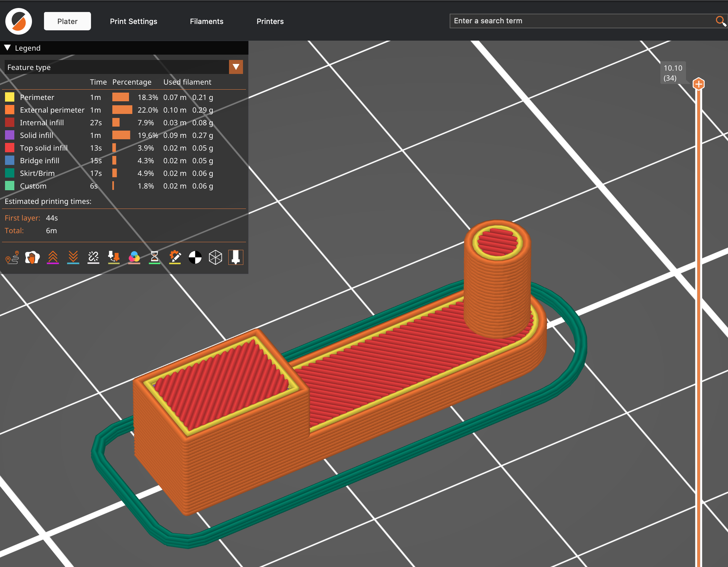
Task: Toggle wipe moves hand icon
Action: (x=32, y=258)
